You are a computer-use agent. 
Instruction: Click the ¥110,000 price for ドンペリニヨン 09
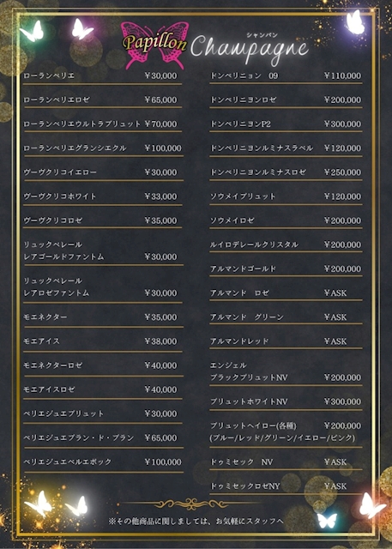342,75
